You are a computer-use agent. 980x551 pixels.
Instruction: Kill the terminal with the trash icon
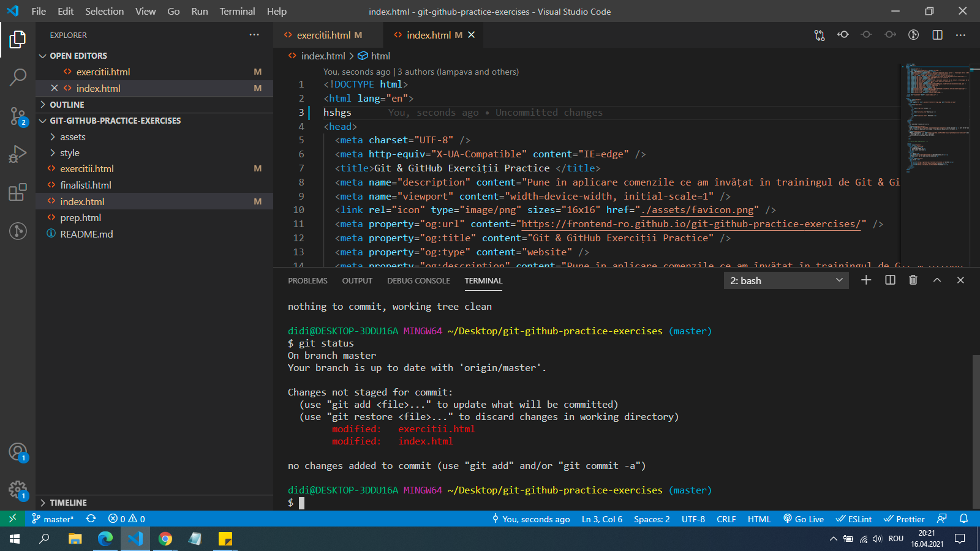[x=913, y=280]
